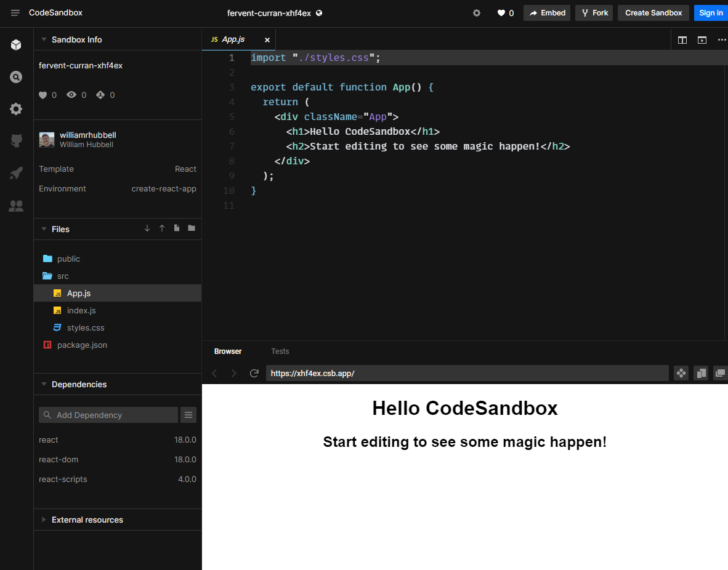Open package.json in the file tree

pyautogui.click(x=118, y=345)
